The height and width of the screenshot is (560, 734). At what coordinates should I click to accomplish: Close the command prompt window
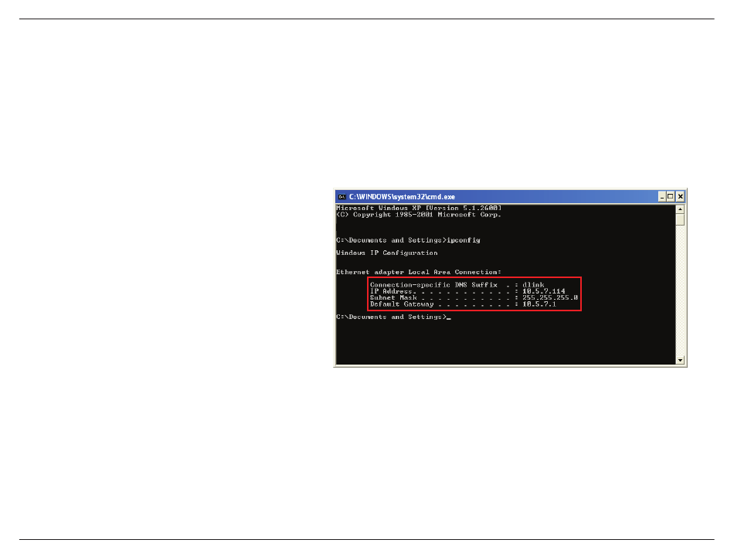[x=680, y=197]
